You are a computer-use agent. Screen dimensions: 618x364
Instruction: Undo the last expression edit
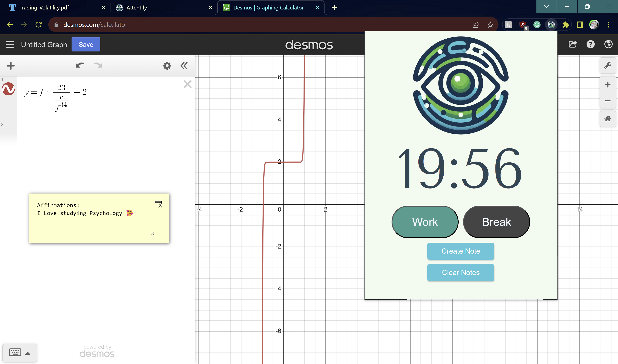point(80,65)
